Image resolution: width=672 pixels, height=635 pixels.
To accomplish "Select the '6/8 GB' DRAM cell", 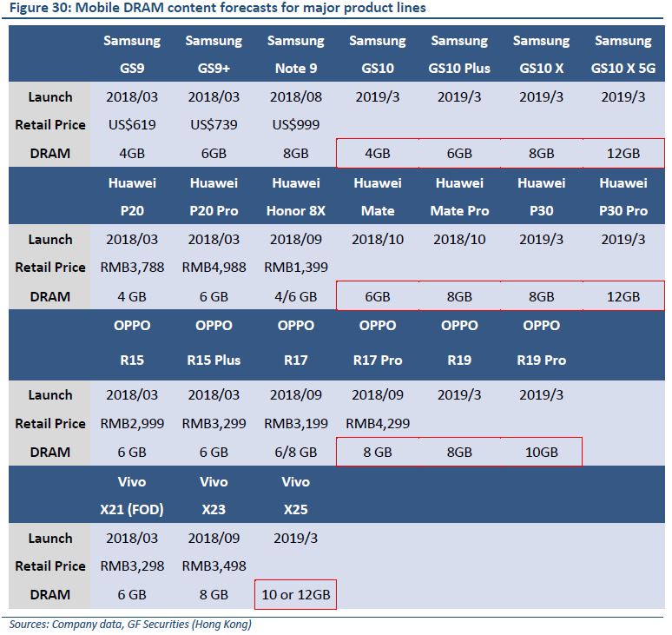I will click(296, 453).
